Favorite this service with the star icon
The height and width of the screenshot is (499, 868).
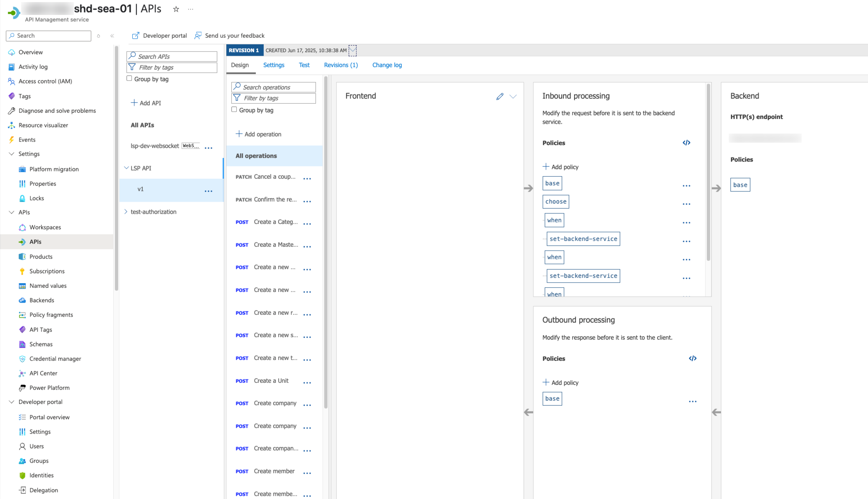coord(176,9)
